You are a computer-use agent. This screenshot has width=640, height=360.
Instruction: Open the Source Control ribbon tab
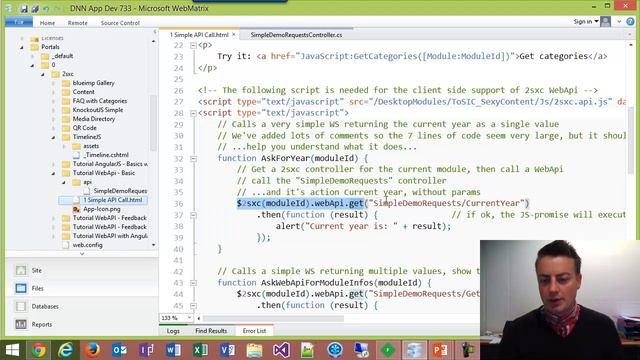coord(120,23)
